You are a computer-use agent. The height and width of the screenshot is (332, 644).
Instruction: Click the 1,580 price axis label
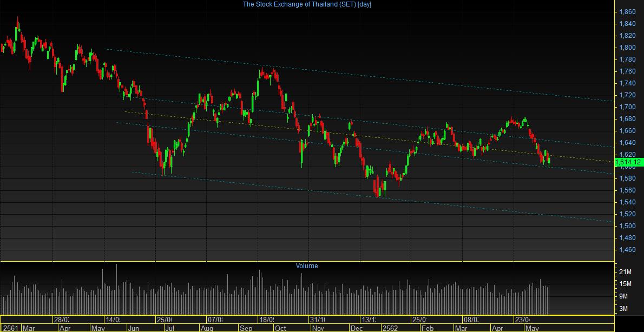627,178
